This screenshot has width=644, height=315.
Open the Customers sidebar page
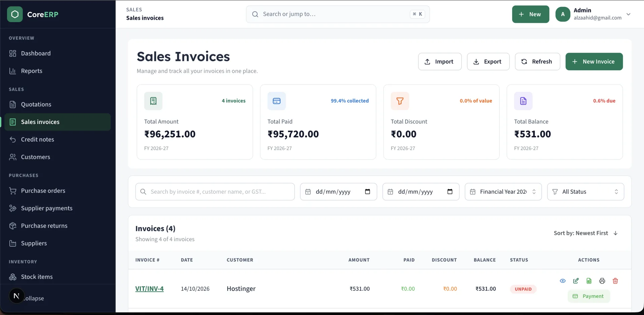point(58,157)
